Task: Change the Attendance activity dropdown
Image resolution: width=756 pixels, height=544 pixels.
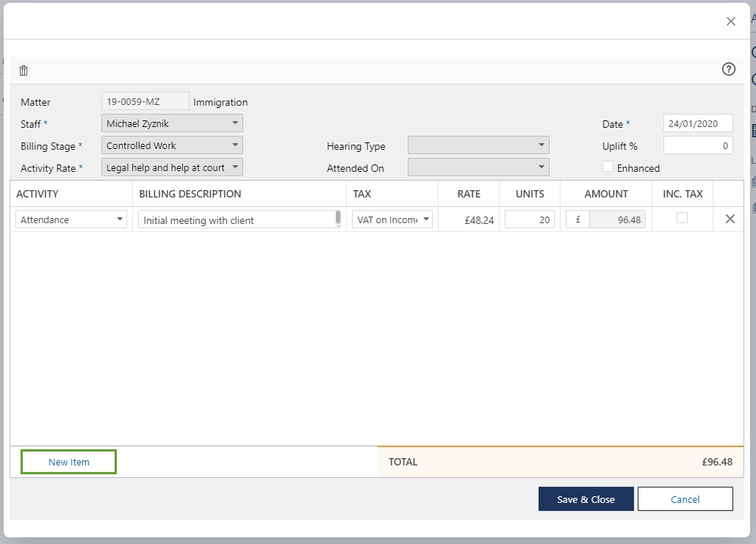Action: 71,220
